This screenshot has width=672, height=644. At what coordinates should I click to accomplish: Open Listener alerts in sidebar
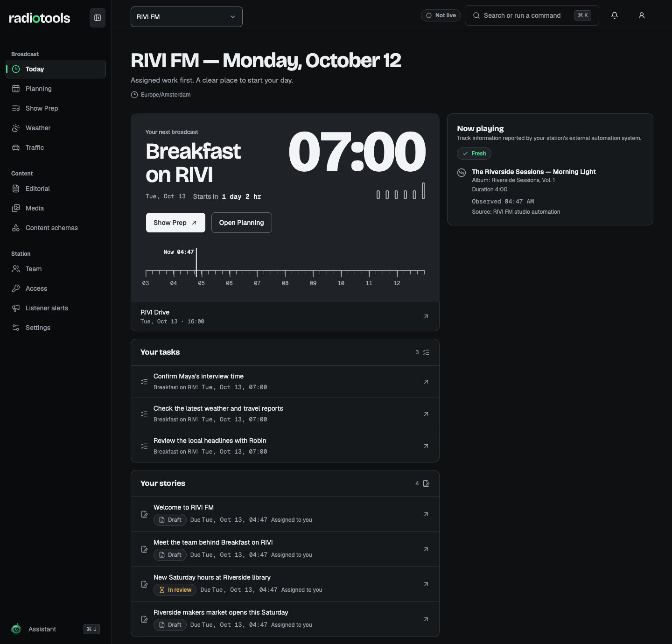pyautogui.click(x=56, y=308)
